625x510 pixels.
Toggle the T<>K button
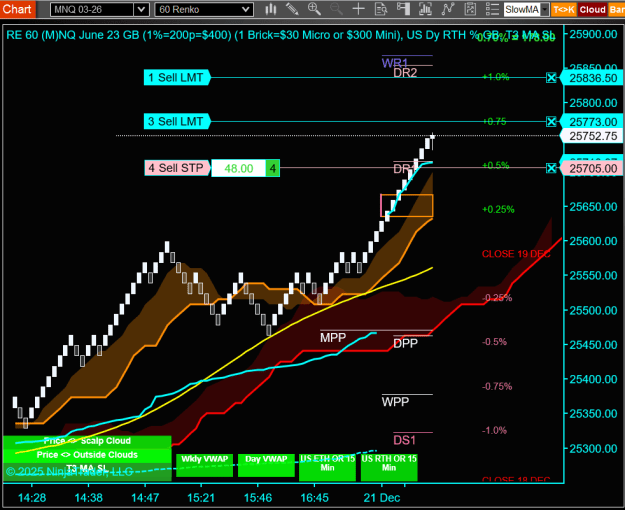(564, 10)
